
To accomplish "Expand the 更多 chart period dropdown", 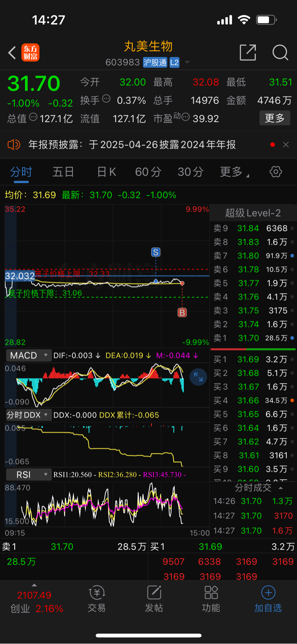I will (x=234, y=172).
